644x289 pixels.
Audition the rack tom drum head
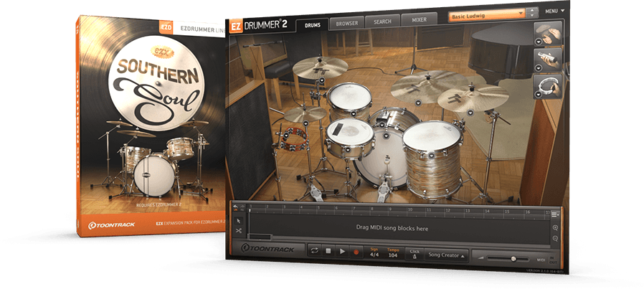pos(349,95)
